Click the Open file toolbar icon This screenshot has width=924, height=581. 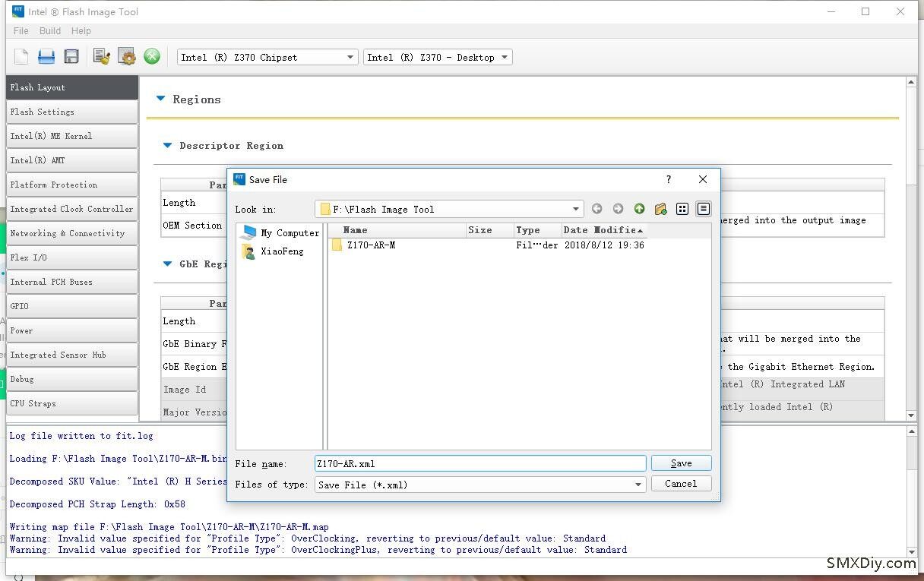pyautogui.click(x=46, y=56)
